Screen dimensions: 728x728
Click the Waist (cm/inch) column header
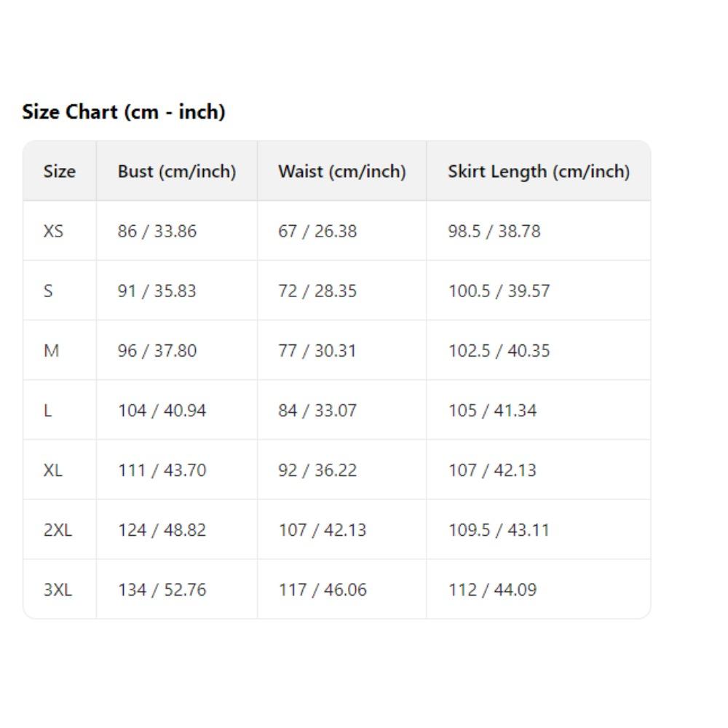pos(342,172)
